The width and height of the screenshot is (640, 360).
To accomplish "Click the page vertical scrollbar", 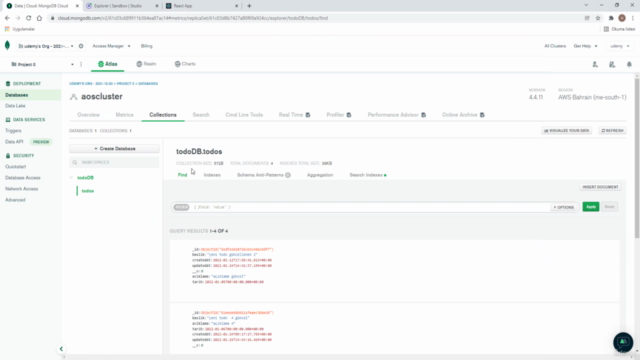I will [x=637, y=158].
